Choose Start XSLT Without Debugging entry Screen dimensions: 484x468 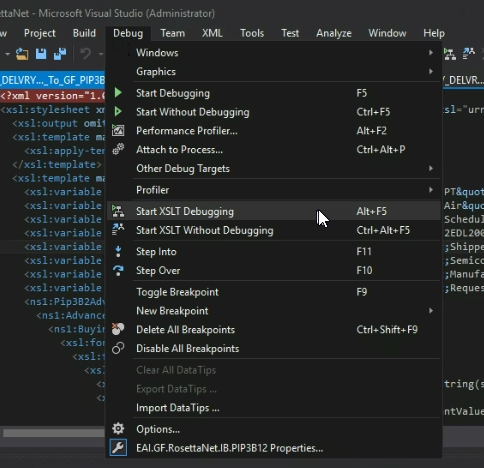(x=274, y=230)
